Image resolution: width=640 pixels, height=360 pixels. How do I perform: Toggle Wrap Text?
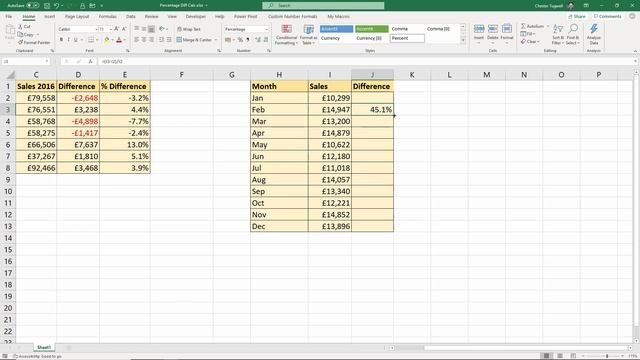tap(189, 29)
